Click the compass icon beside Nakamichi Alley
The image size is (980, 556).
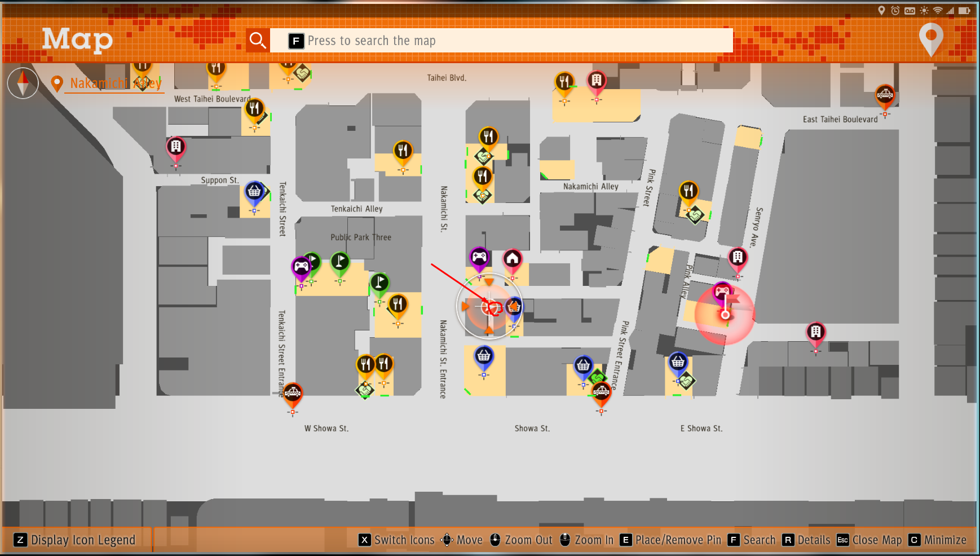pyautogui.click(x=23, y=83)
